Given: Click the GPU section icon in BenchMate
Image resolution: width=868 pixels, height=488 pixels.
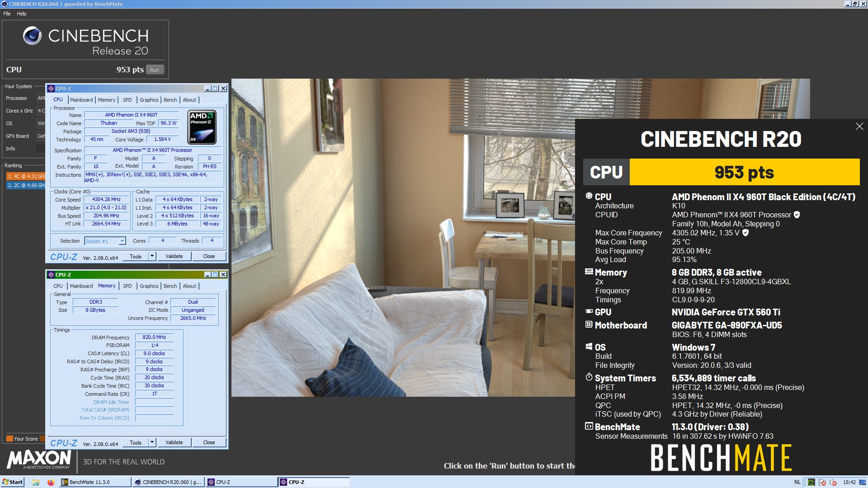Looking at the screenshot, I should [x=589, y=311].
